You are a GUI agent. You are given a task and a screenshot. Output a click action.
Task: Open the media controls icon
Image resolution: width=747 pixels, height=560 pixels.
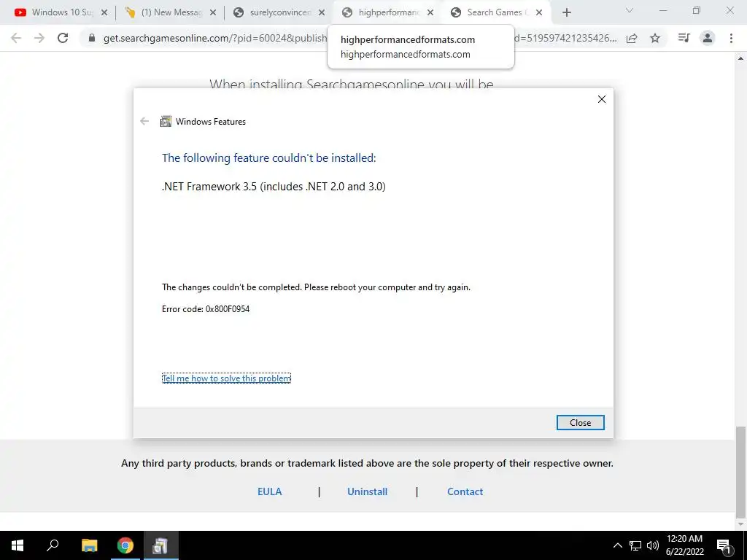pos(684,38)
